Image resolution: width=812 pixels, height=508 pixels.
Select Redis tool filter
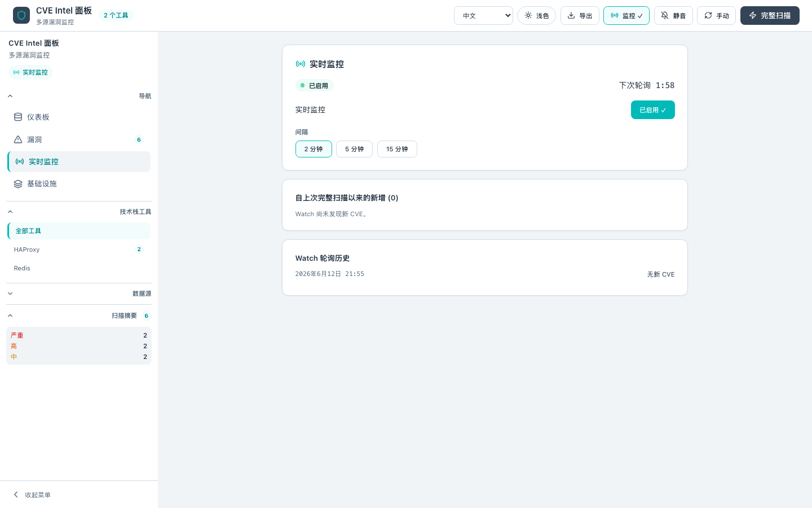(x=79, y=268)
